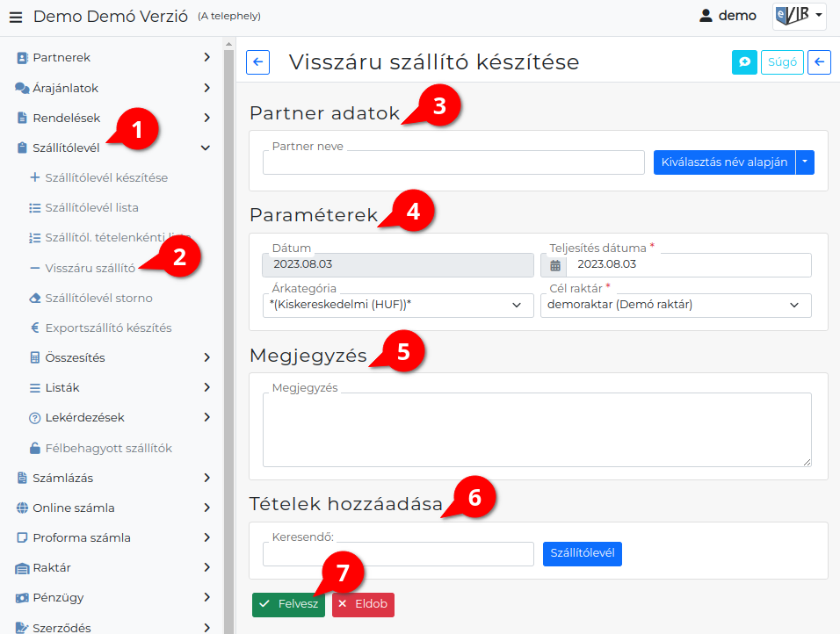Image resolution: width=840 pixels, height=634 pixels.
Task: Click the chat support icon button
Action: click(x=744, y=62)
